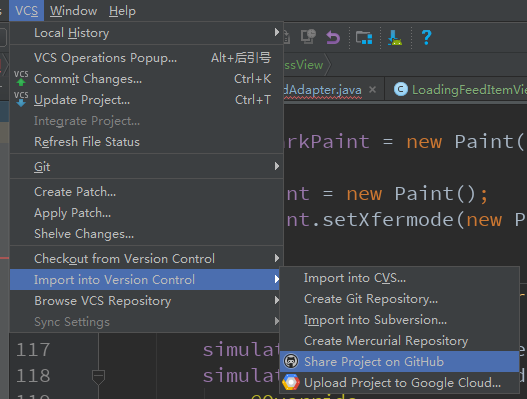Click the GitHub icon beside Share Project
Screen dimensions: 527x399
point(291,362)
